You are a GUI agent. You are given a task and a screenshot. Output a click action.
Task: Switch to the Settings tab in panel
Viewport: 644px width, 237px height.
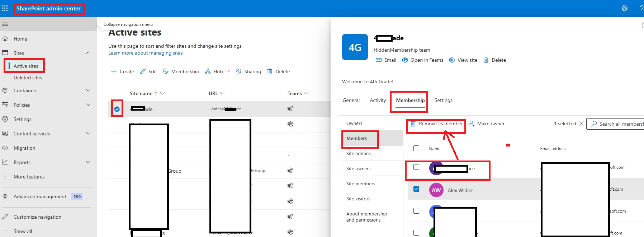(443, 100)
